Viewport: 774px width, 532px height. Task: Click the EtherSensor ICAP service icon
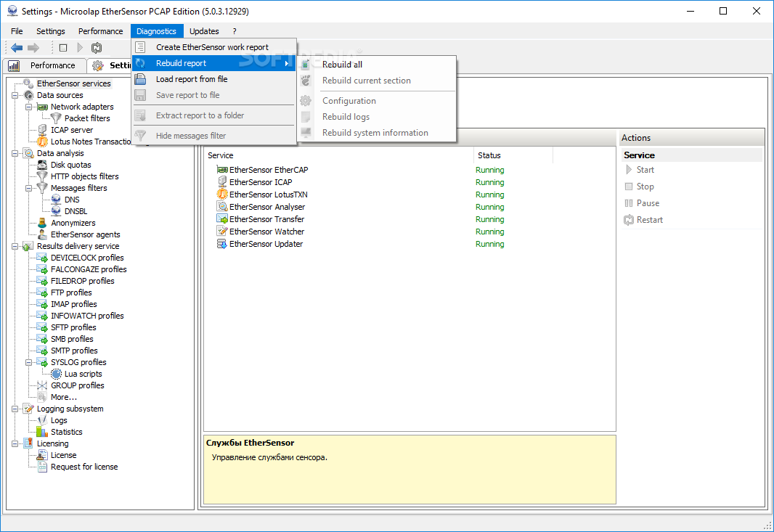point(222,182)
